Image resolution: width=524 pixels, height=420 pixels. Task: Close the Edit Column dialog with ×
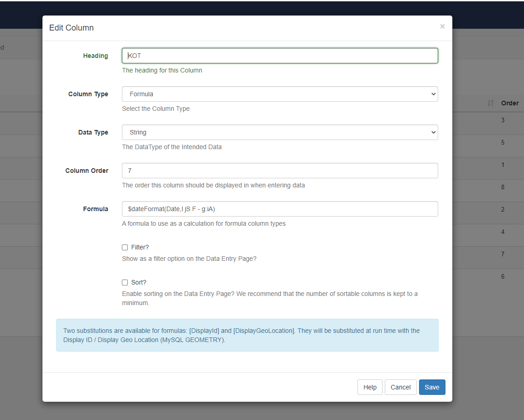[x=442, y=26]
